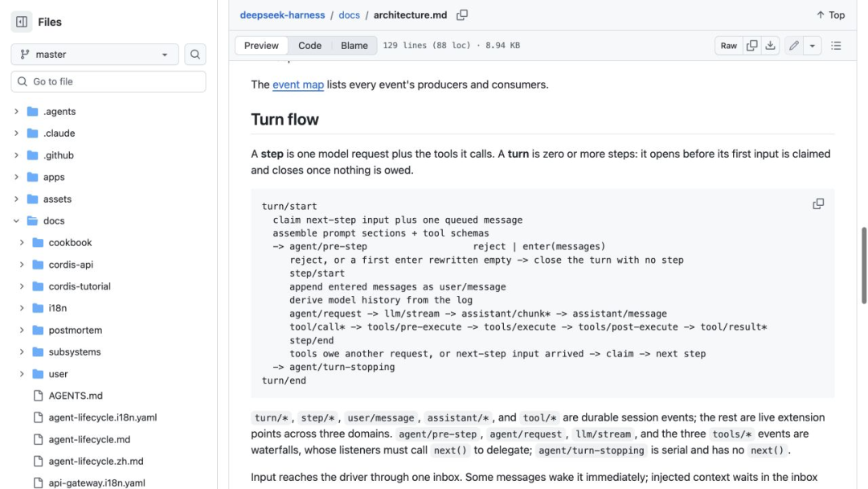This screenshot has width=868, height=489.
Task: Open the .claude folder icon
Action: (x=33, y=134)
